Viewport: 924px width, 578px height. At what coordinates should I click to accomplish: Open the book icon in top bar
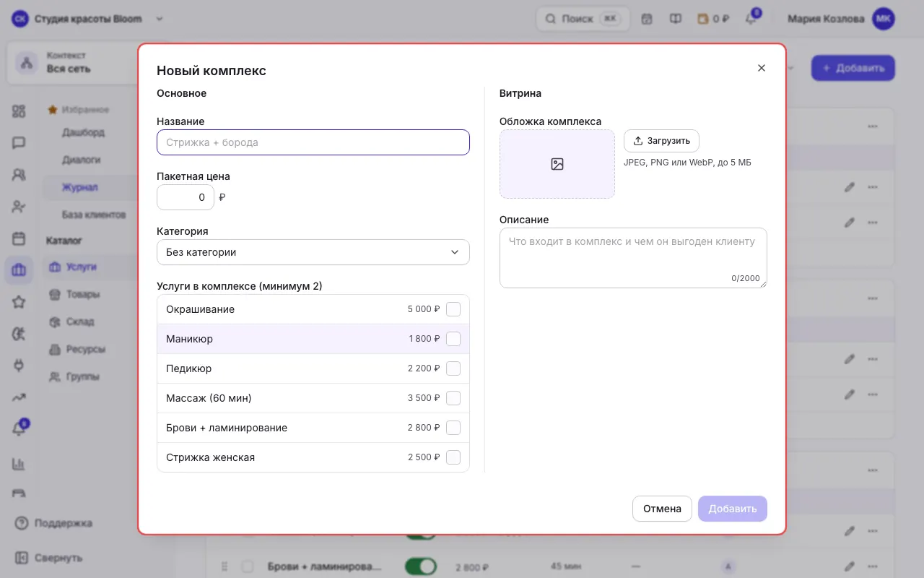point(676,19)
